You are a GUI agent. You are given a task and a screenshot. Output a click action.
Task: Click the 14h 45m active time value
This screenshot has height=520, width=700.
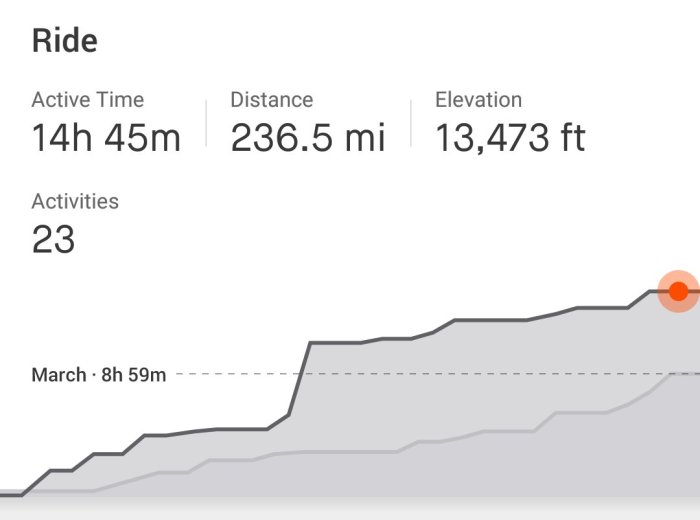pos(106,138)
